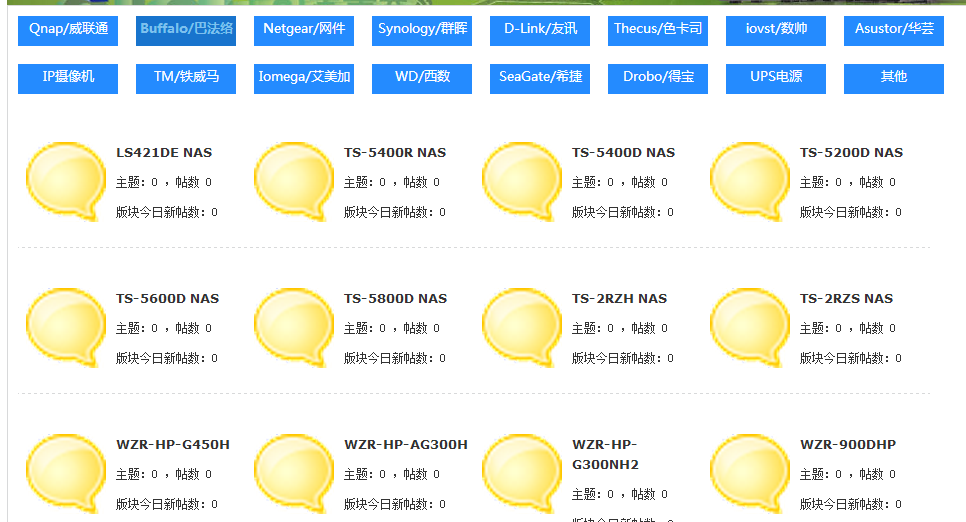Viewport: 966px width, 522px height.
Task: Open the TS-5600D NAS forum link
Action: (168, 298)
